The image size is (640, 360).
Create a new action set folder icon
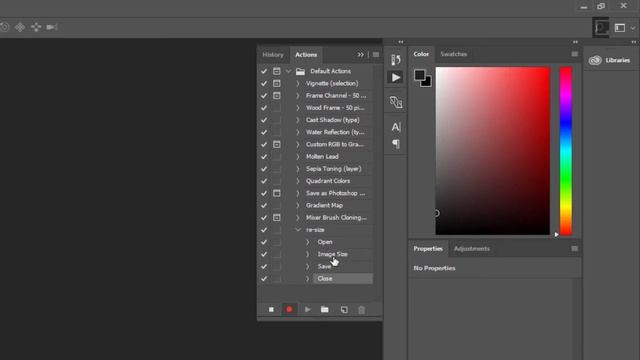coord(324,310)
